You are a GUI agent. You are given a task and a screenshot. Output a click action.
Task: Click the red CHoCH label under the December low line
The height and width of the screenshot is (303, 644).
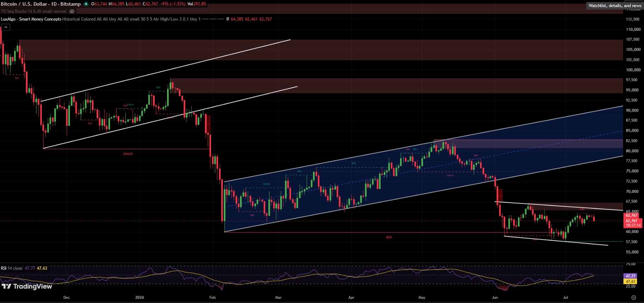[x=128, y=154]
